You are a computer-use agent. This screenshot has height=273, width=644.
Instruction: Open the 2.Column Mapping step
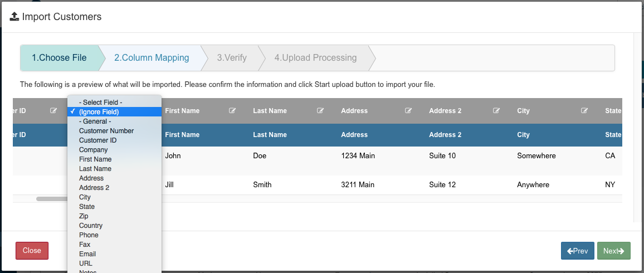(x=152, y=58)
